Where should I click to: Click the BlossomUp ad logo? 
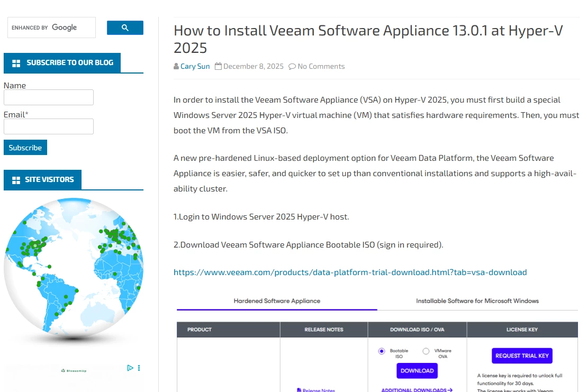(x=74, y=371)
